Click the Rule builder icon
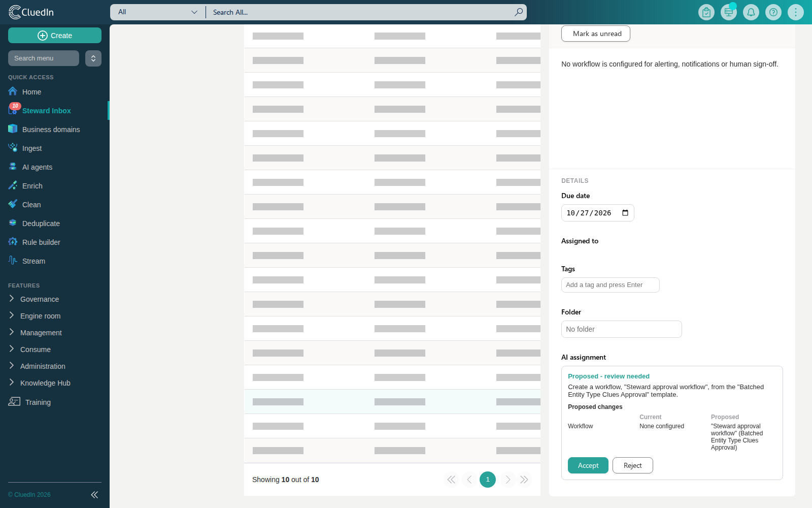The image size is (812, 508). point(13,242)
